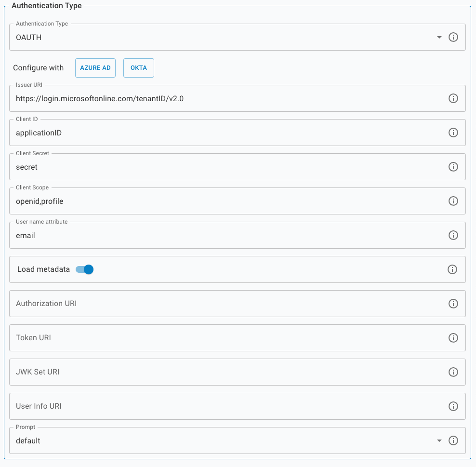Select the User Info URI input field
The image size is (476, 467).
pos(193,406)
